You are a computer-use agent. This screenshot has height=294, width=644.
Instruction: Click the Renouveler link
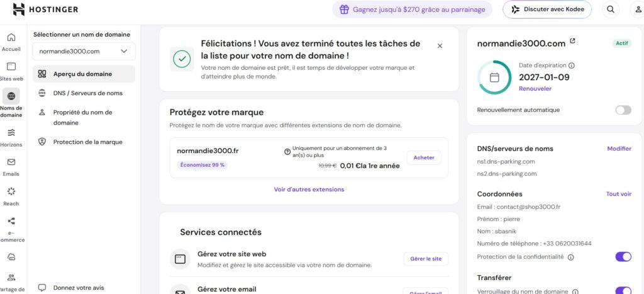(535, 88)
